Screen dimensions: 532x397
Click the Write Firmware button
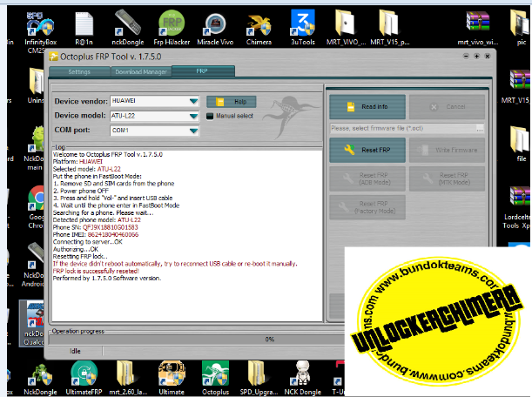[447, 150]
